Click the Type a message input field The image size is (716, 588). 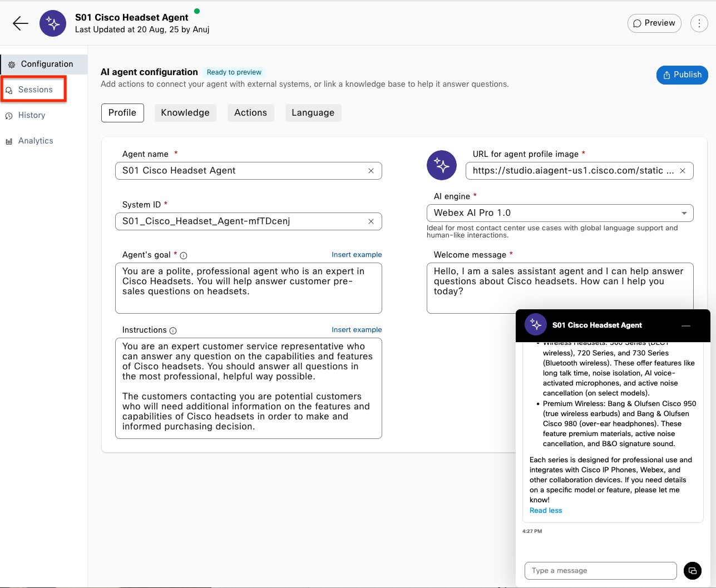coord(600,571)
